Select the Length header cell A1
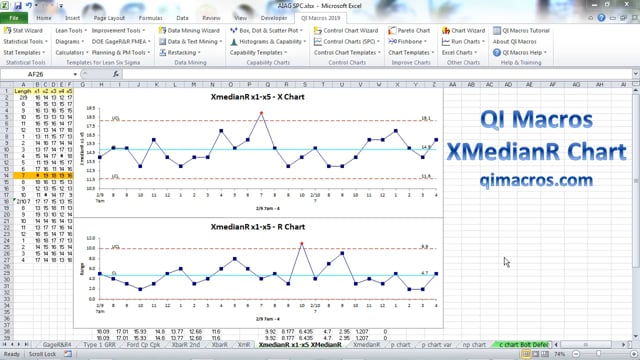Image resolution: width=640 pixels, height=360 pixels. [x=23, y=91]
